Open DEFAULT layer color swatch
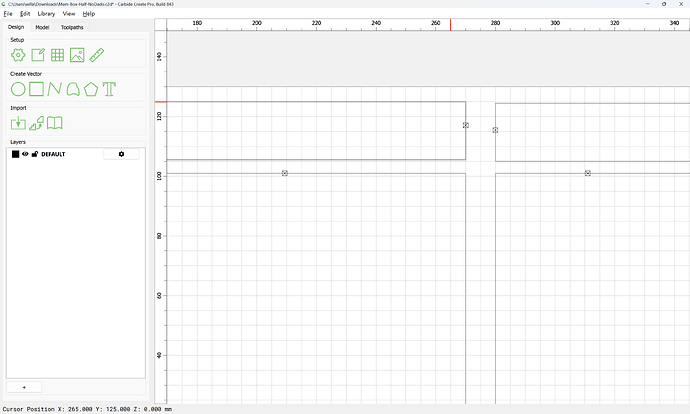 (15, 154)
